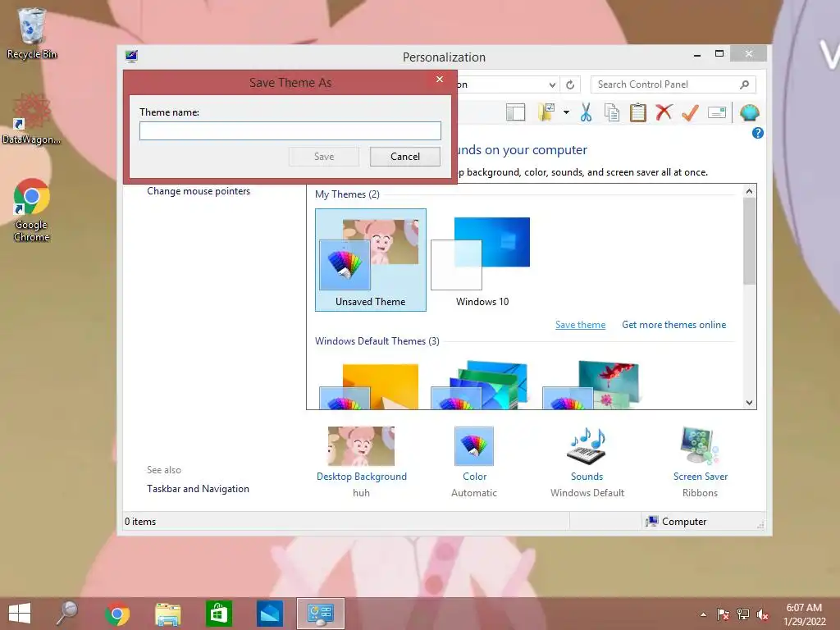
Task: Select the Windows 10 theme
Action: 482,260
